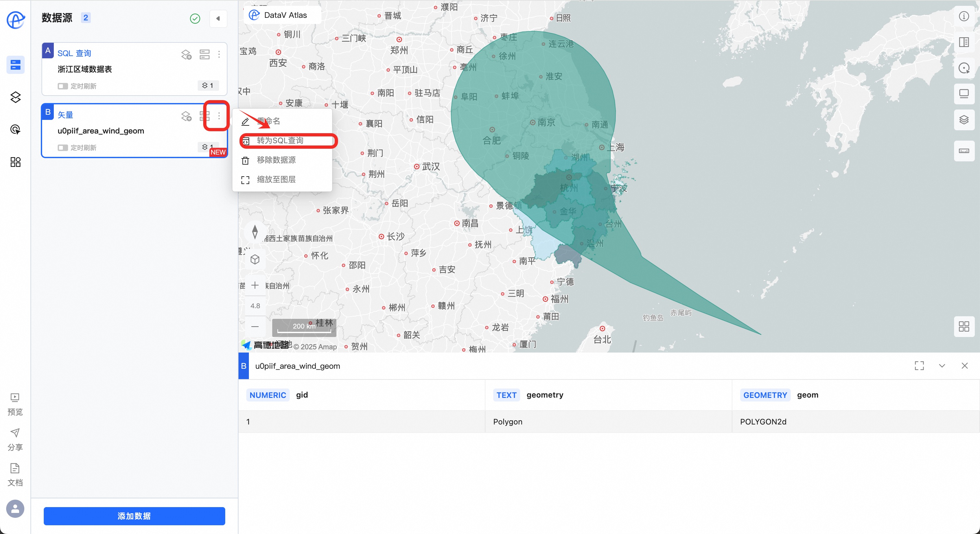This screenshot has width=980, height=534.
Task: Click the grid widgets icon in left sidebar
Action: [15, 162]
